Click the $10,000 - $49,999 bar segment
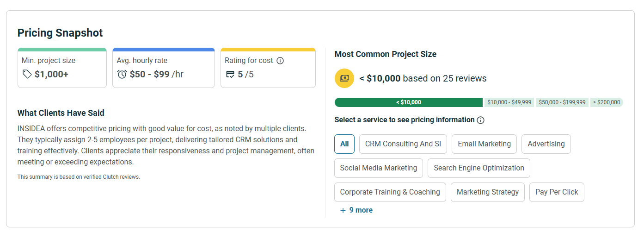Screen dimensions: 644x239 coord(509,102)
